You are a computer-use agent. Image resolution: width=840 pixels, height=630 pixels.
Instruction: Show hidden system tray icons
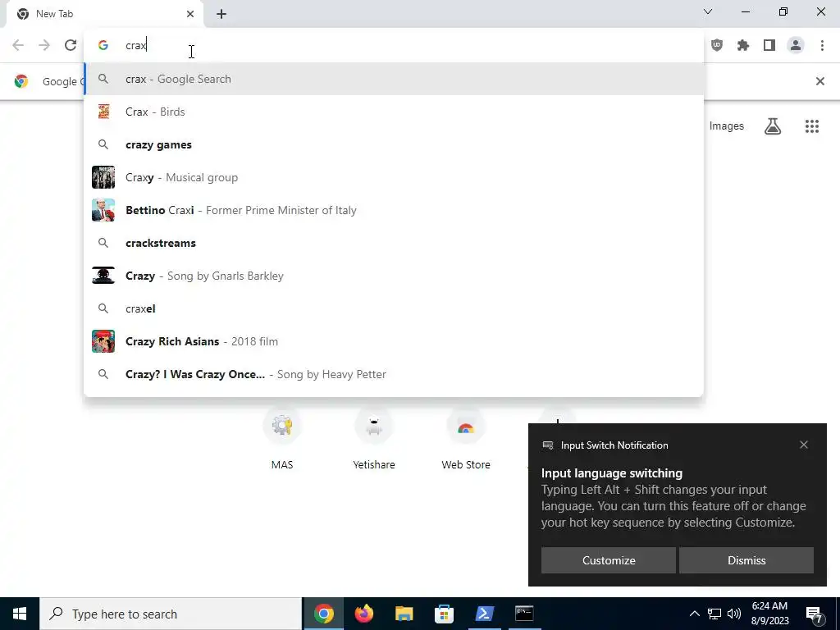(694, 614)
